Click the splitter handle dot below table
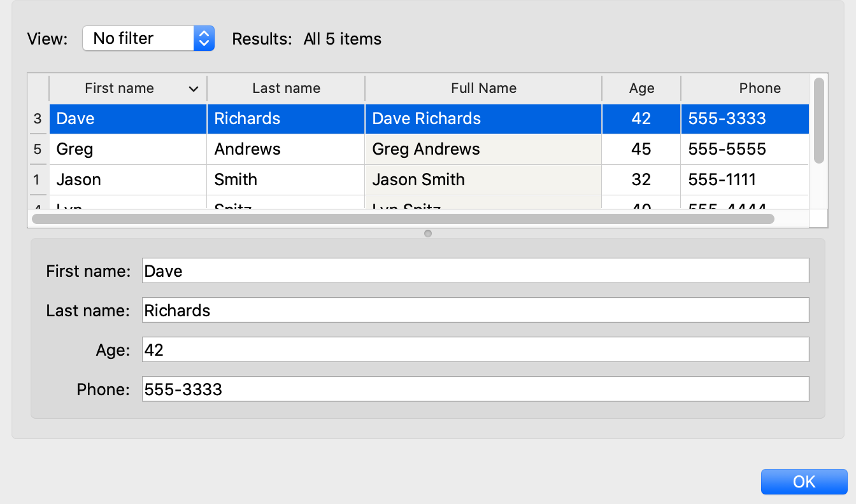The height and width of the screenshot is (504, 856). (428, 234)
